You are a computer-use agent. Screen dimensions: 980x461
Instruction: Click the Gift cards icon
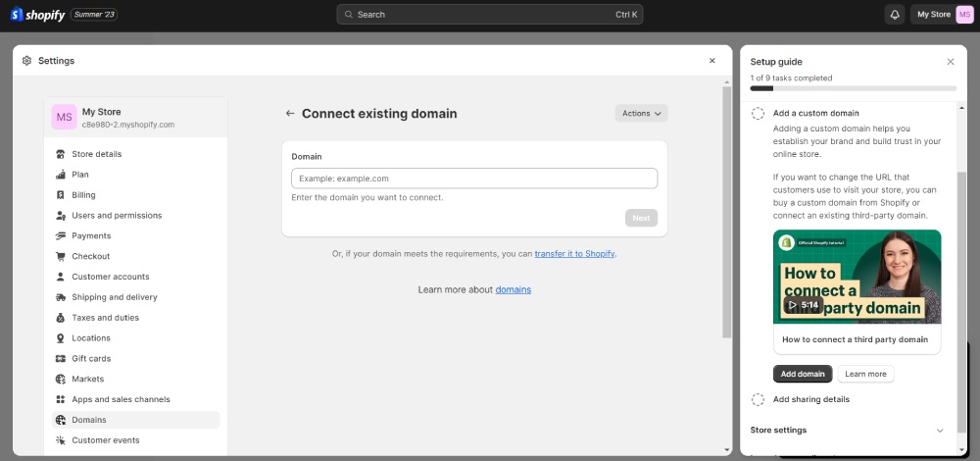click(61, 358)
